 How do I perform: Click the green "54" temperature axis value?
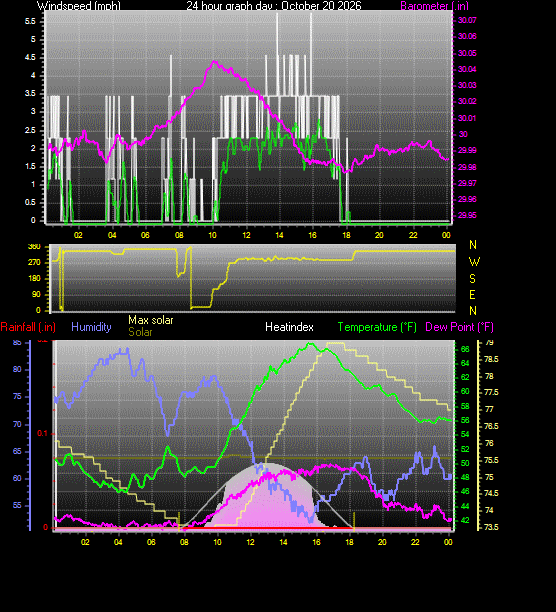click(465, 434)
